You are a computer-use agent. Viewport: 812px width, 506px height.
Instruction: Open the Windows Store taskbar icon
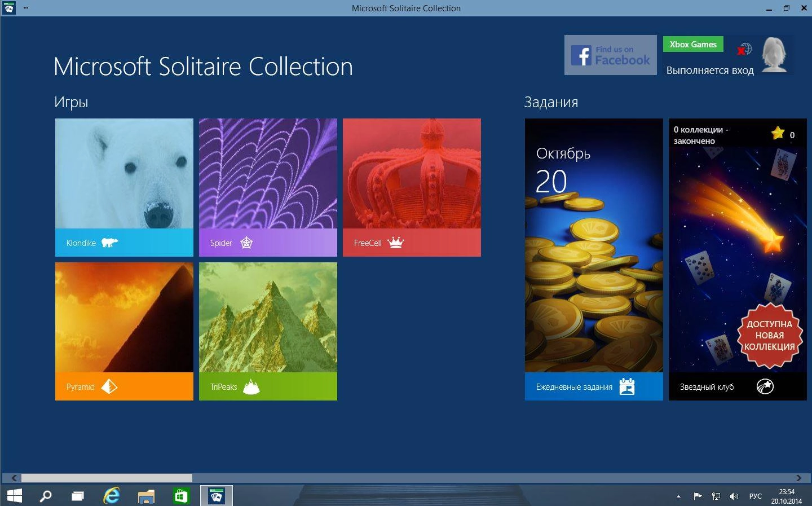coord(180,496)
